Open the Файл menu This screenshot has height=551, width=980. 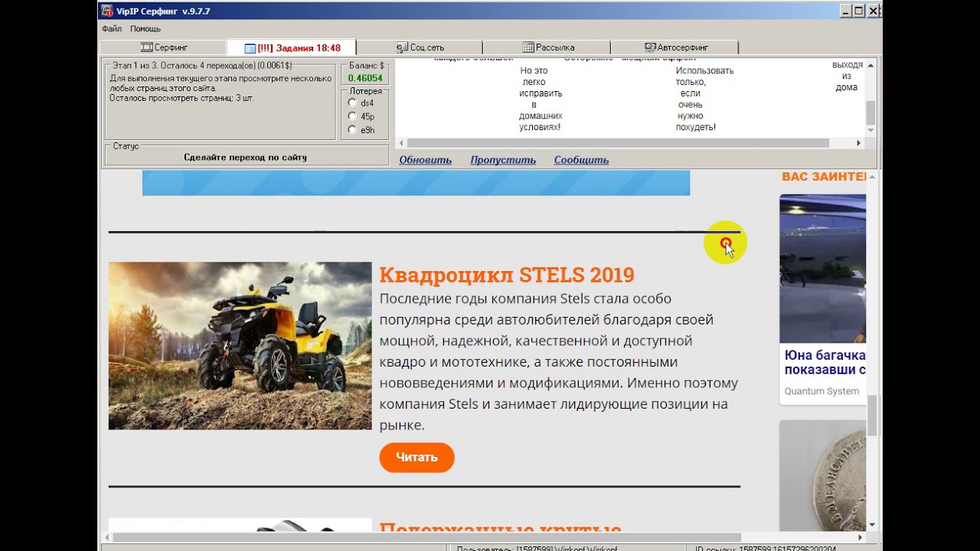tap(112, 28)
